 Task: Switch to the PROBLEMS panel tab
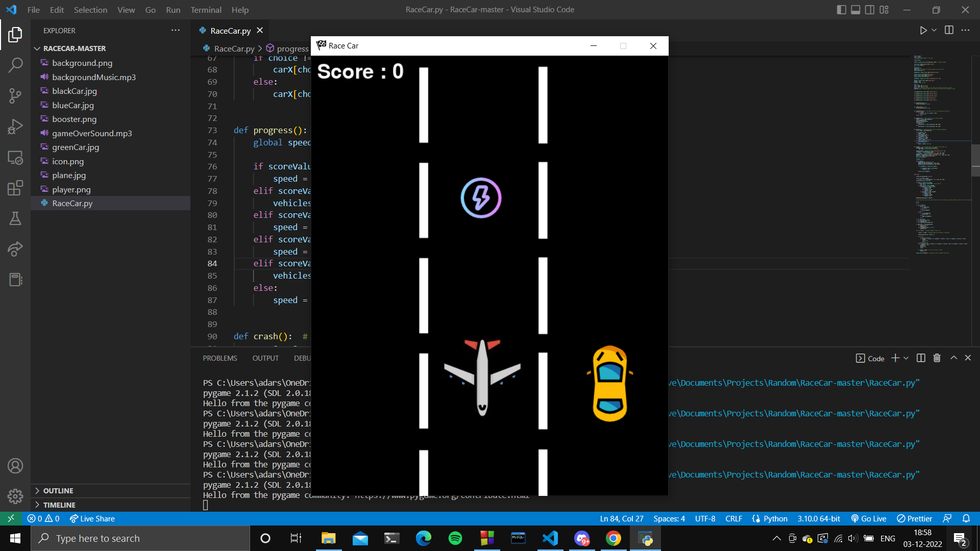[x=220, y=358]
